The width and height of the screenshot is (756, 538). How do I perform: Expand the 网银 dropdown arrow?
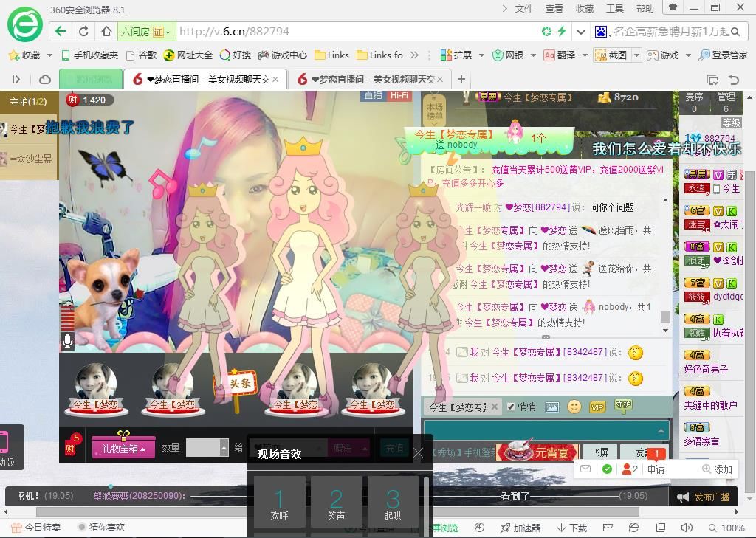533,55
